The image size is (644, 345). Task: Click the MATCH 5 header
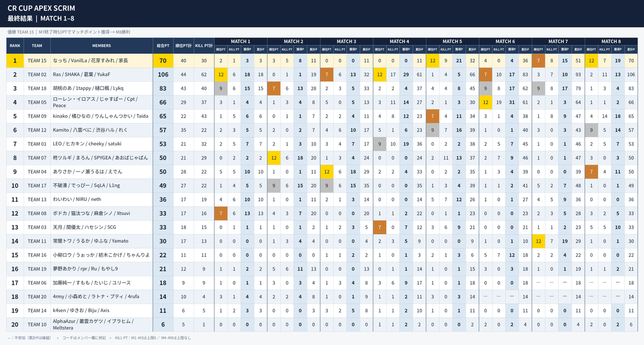[x=452, y=41]
